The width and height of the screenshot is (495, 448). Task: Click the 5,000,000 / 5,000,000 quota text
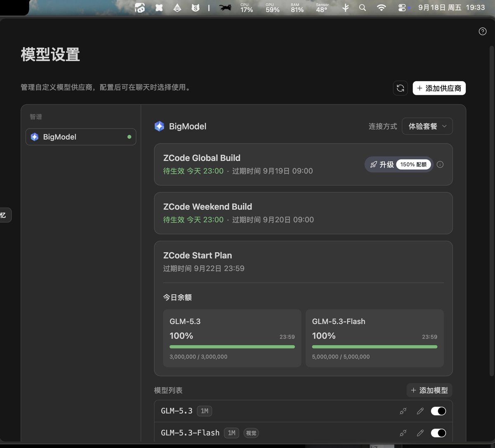[341, 356]
